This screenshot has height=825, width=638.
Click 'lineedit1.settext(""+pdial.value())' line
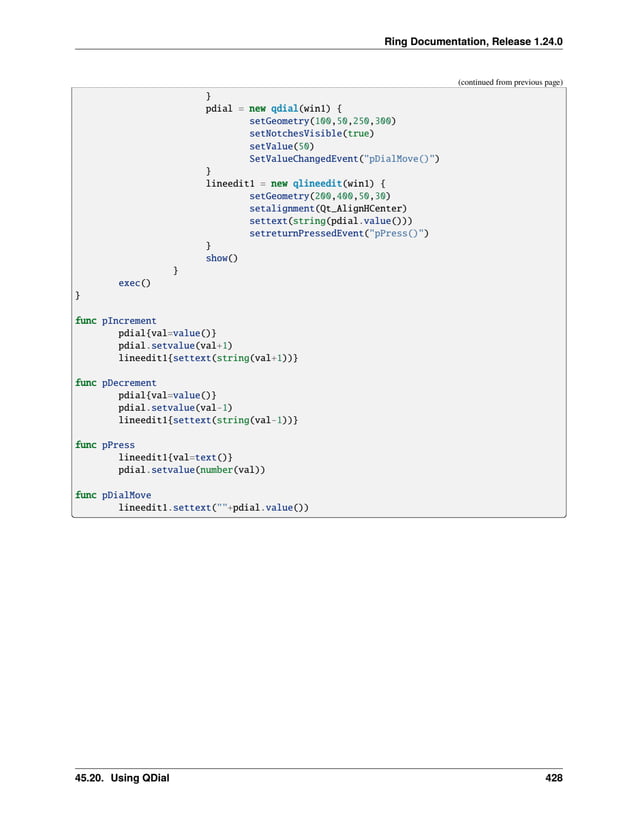click(x=214, y=508)
